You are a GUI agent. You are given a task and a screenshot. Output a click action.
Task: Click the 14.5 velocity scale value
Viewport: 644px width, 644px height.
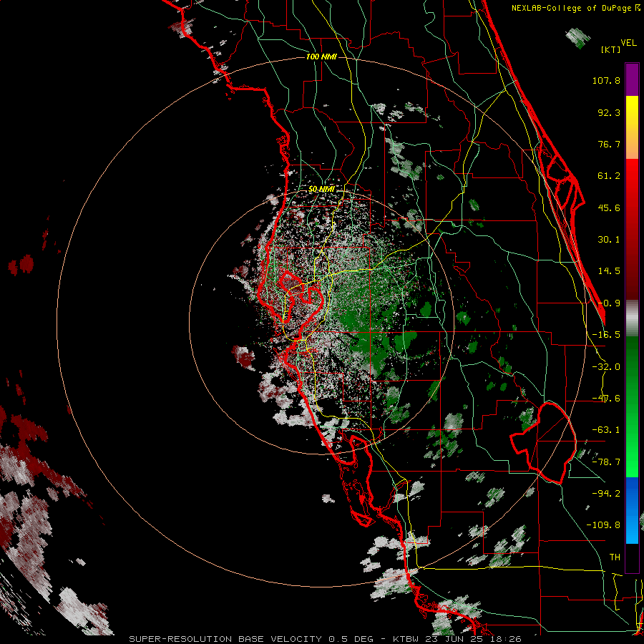coord(609,271)
